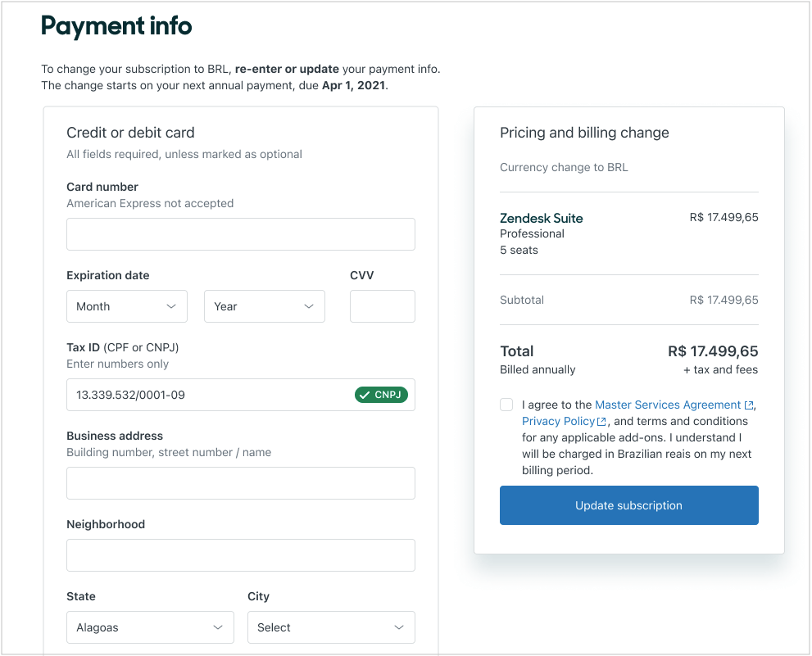812x656 pixels.
Task: Click the chevron arrow on the Month dropdown
Action: point(173,305)
